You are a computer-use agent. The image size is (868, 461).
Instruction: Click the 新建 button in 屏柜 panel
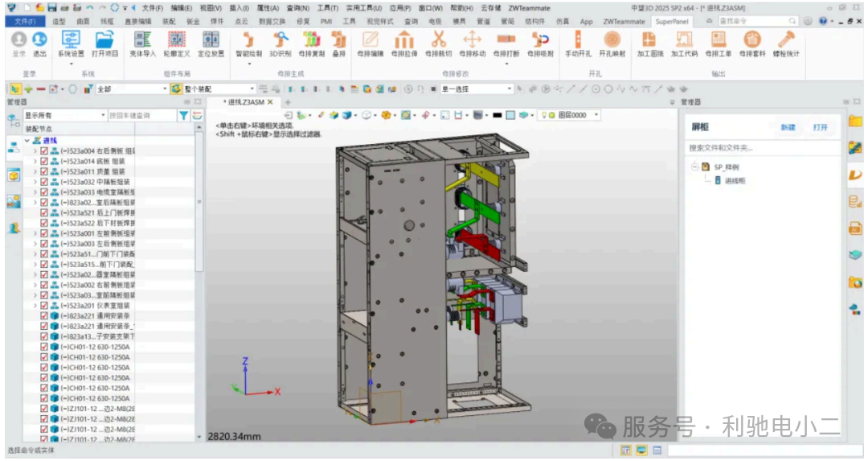pos(788,127)
